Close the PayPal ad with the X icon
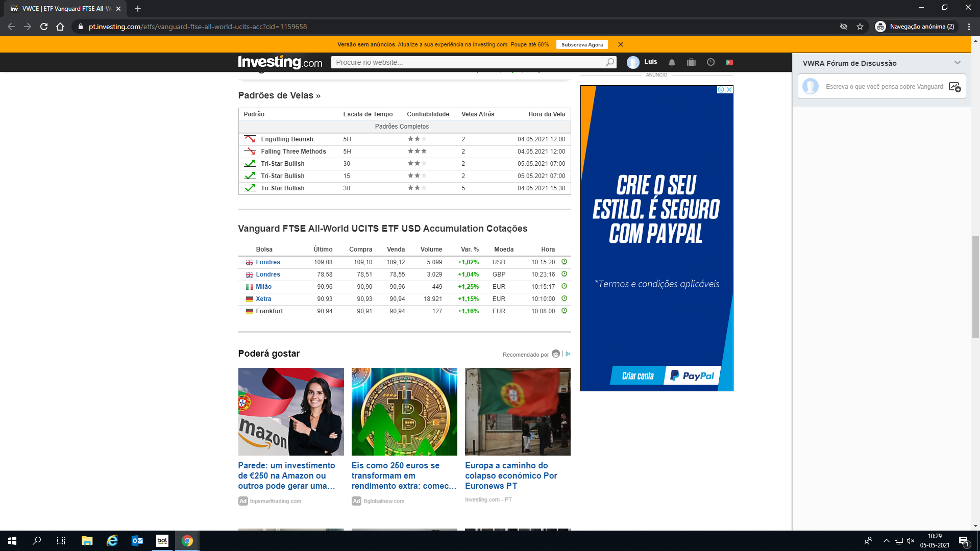 coord(729,90)
